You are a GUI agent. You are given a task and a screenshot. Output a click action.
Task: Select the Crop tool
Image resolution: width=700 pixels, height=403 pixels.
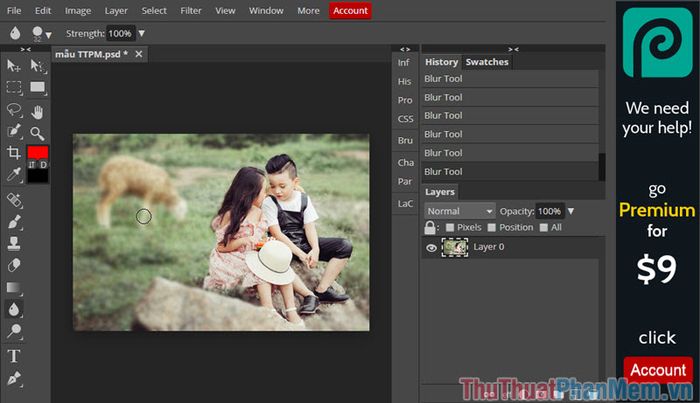14,153
